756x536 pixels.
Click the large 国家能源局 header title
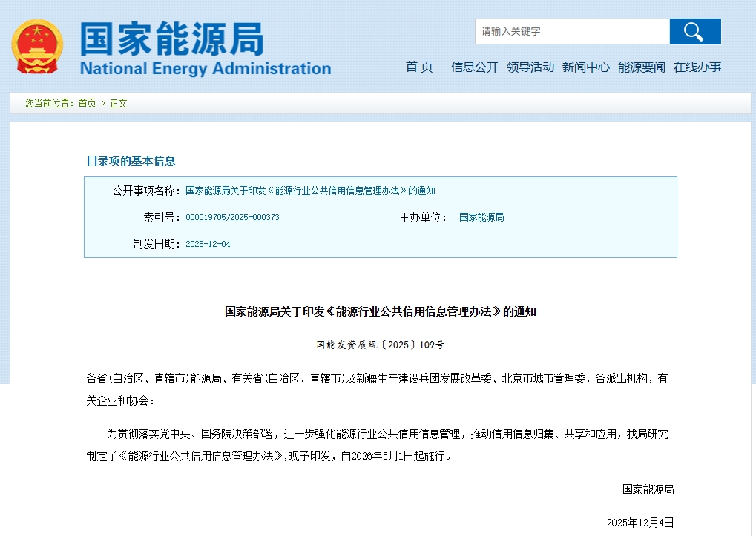click(x=172, y=39)
